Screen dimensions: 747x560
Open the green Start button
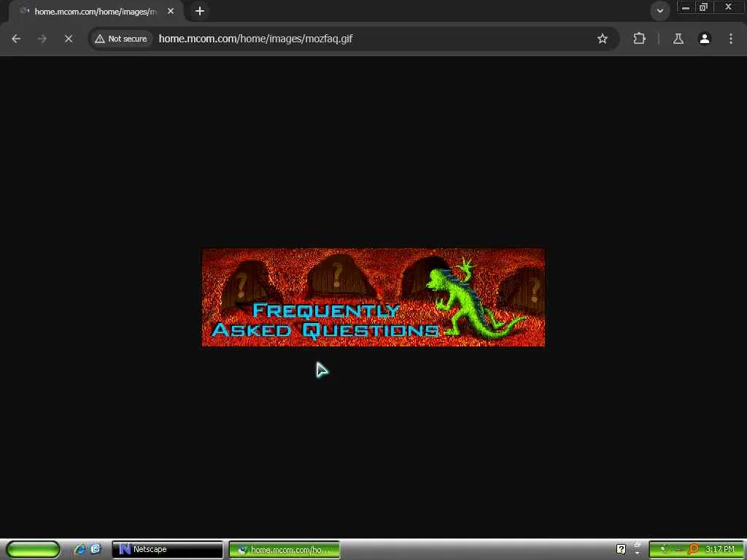(33, 549)
